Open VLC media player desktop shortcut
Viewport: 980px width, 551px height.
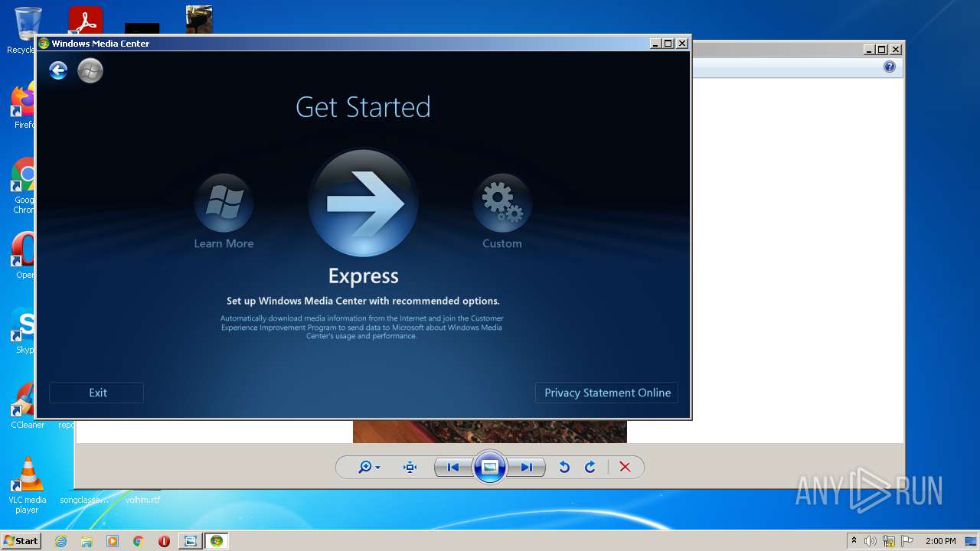[28, 485]
